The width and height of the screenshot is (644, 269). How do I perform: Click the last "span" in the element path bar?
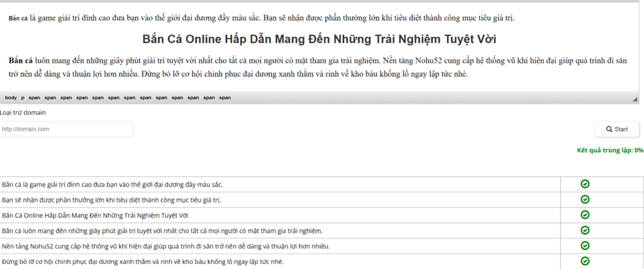tap(225, 97)
